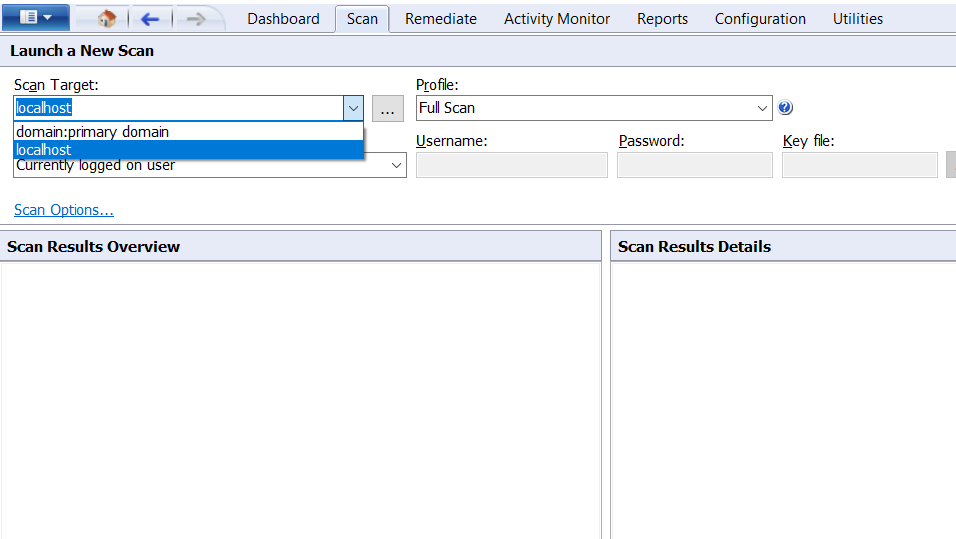The width and height of the screenshot is (956, 539).
Task: Click the '...' browse targets button
Action: point(388,109)
